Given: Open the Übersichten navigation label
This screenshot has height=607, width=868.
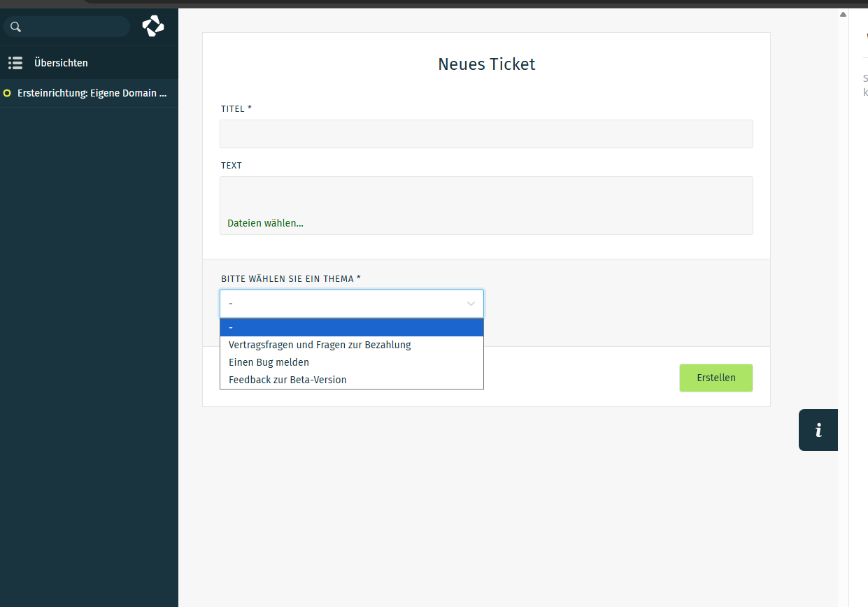Looking at the screenshot, I should [61, 63].
